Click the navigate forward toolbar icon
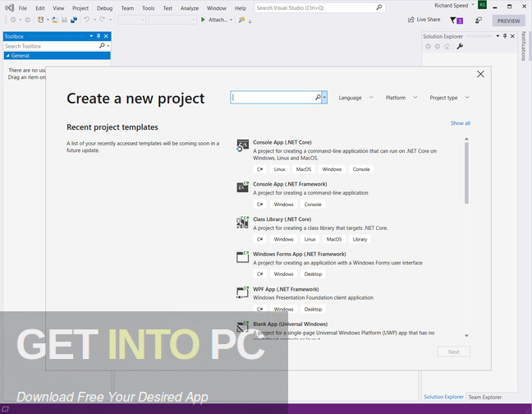 (27, 20)
